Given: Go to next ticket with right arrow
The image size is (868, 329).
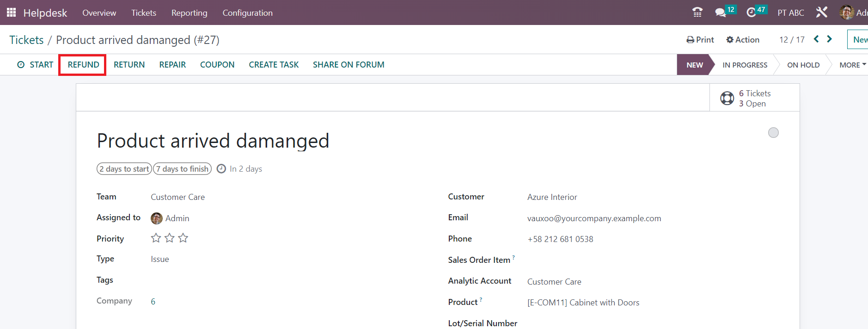Looking at the screenshot, I should (829, 39).
